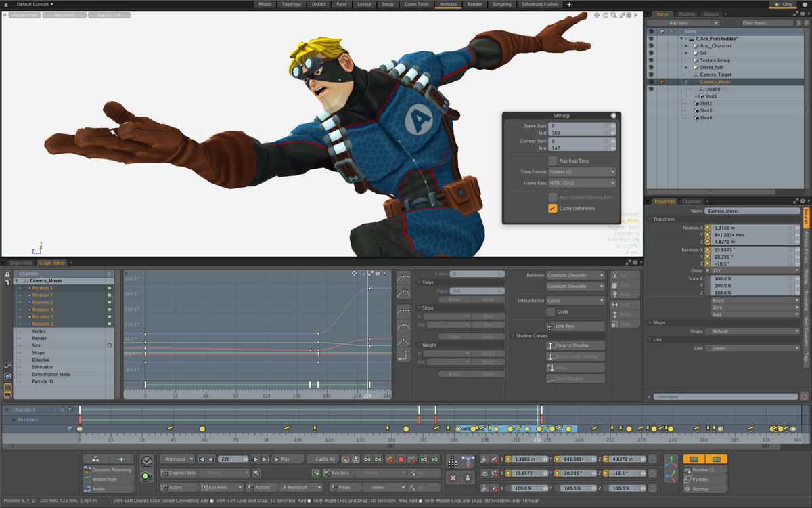Open the Audio tool

click(108, 488)
